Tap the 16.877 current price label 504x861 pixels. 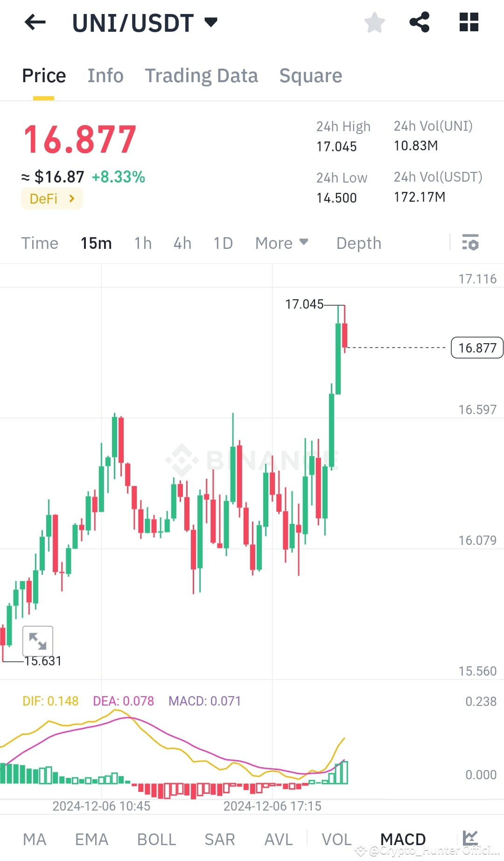477,347
